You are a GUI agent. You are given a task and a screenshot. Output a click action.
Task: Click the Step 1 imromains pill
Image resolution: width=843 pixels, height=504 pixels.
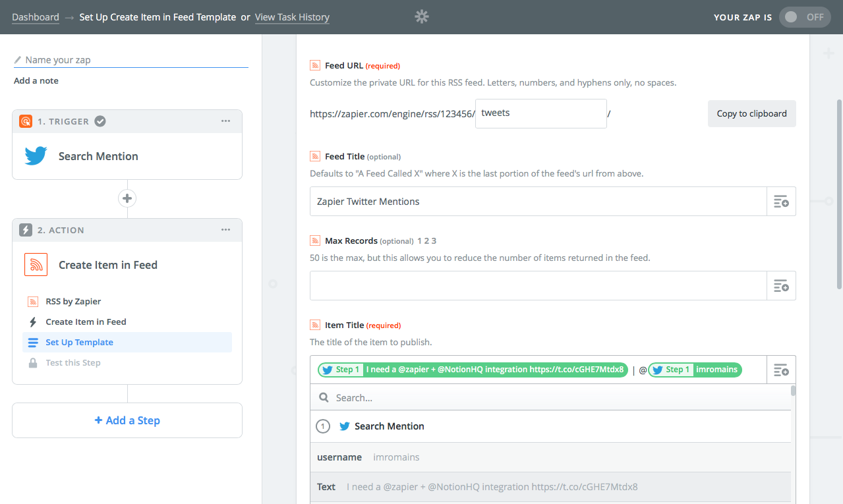pyautogui.click(x=695, y=370)
